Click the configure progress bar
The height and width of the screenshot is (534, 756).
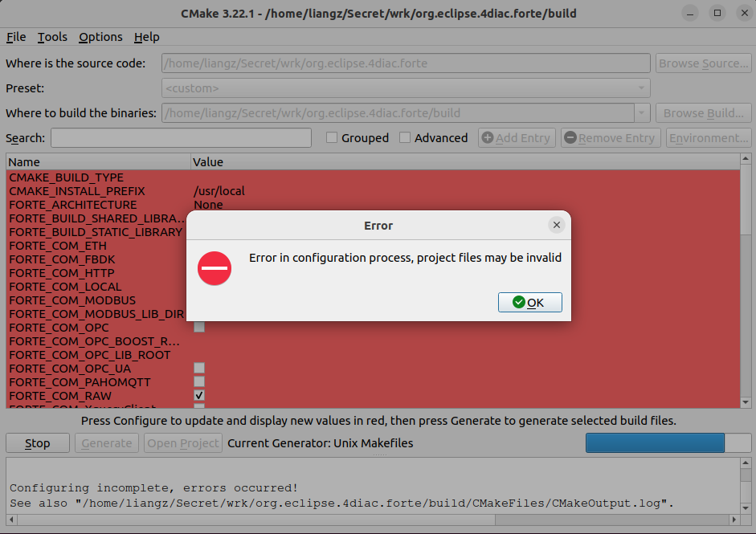[x=668, y=443]
